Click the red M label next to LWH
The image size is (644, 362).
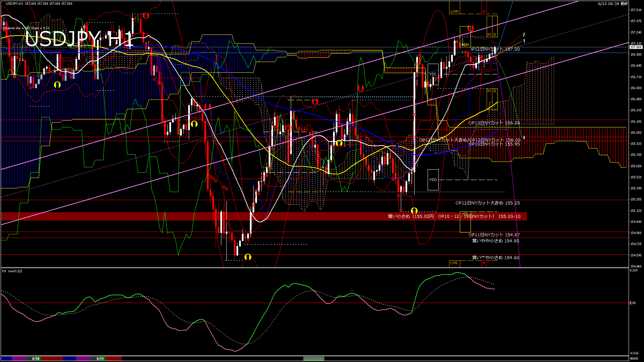coord(484,11)
